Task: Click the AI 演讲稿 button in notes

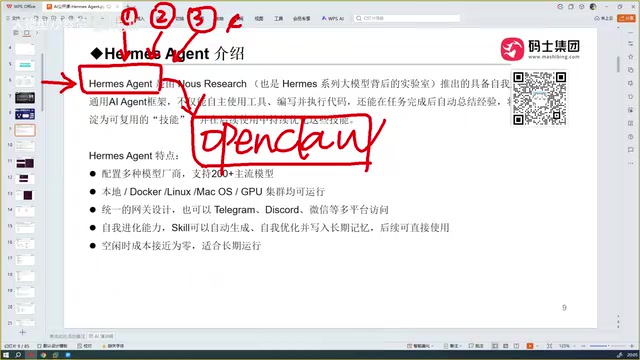Action: [x=101, y=336]
